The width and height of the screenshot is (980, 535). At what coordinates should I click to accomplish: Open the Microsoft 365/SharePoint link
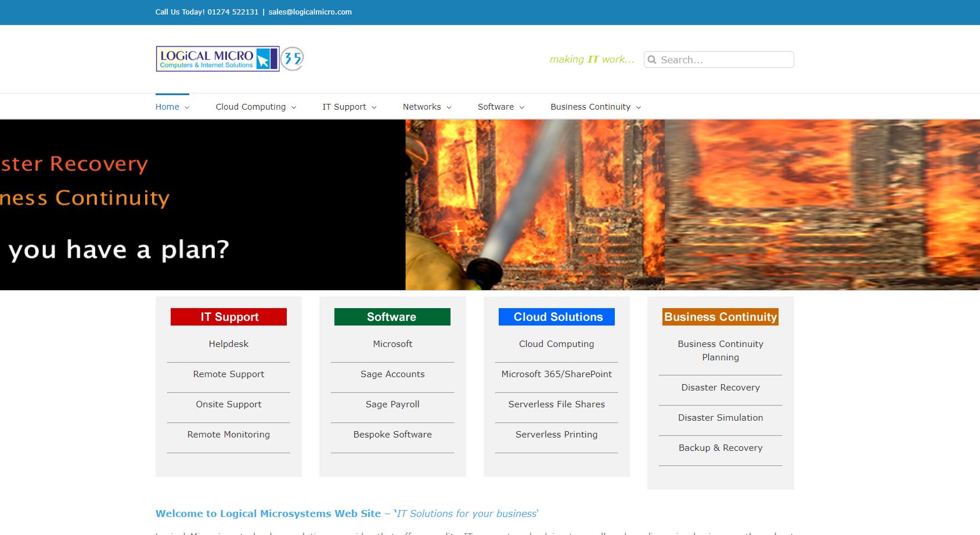556,374
